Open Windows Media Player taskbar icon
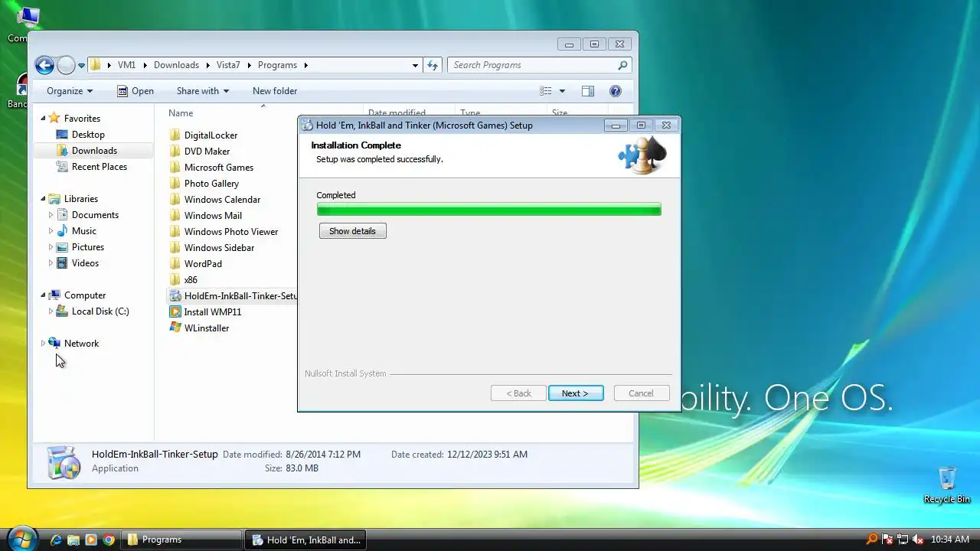 point(91,540)
